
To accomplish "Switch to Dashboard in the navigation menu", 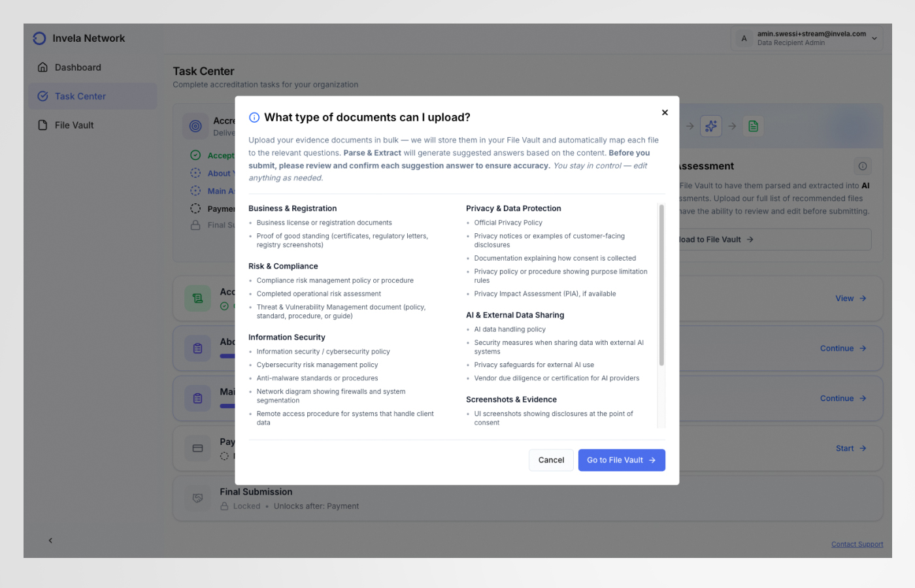I will [x=77, y=67].
